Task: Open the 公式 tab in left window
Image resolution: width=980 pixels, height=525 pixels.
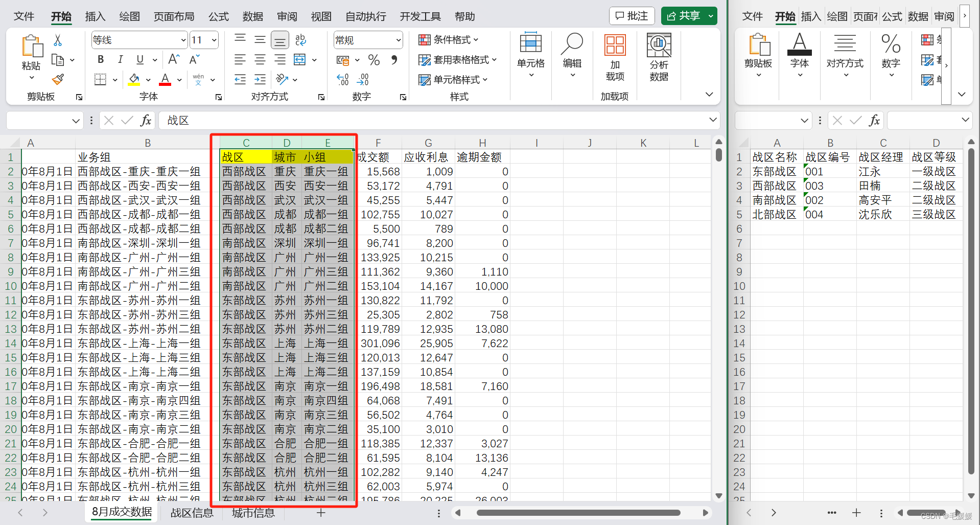Action: [x=219, y=16]
